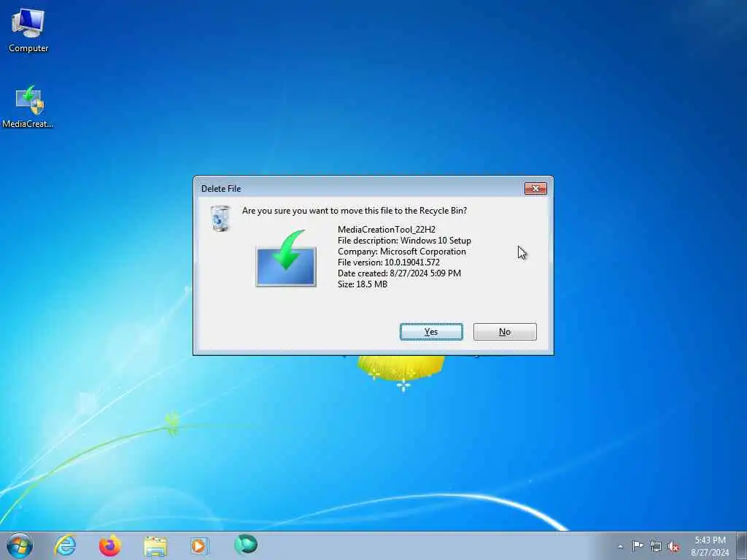Click the Recycle Bin confirmation question text
The height and width of the screenshot is (560, 747).
pyautogui.click(x=355, y=211)
